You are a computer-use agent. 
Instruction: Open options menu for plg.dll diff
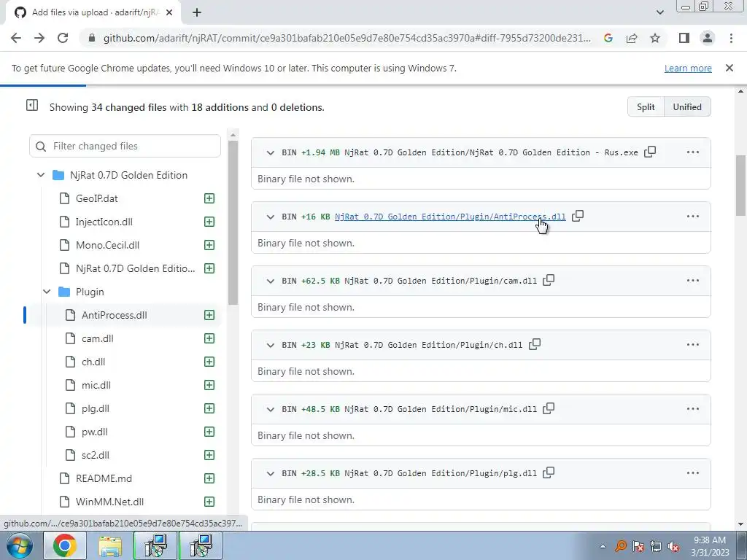click(693, 472)
